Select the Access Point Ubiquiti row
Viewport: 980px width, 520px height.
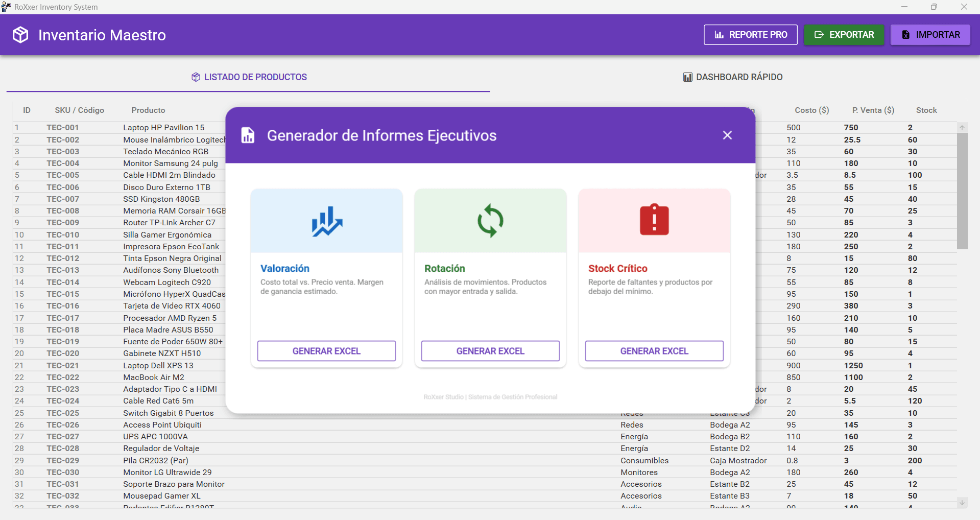485,425
